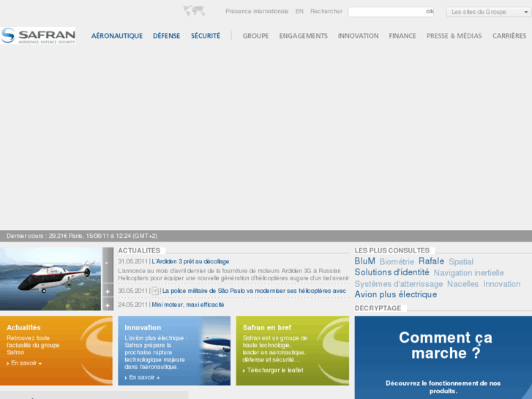Screen dimensions: 532x399
Task: Click the Rechercher label
Action: [x=326, y=11]
